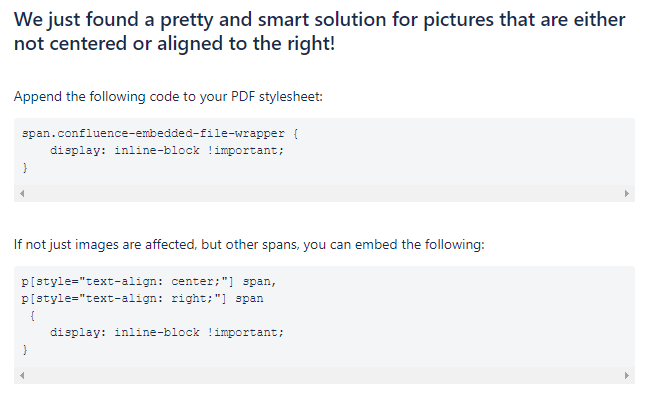This screenshot has width=648, height=398.
Task: Click horizontal scrollbar track of second code block
Action: [x=324, y=375]
